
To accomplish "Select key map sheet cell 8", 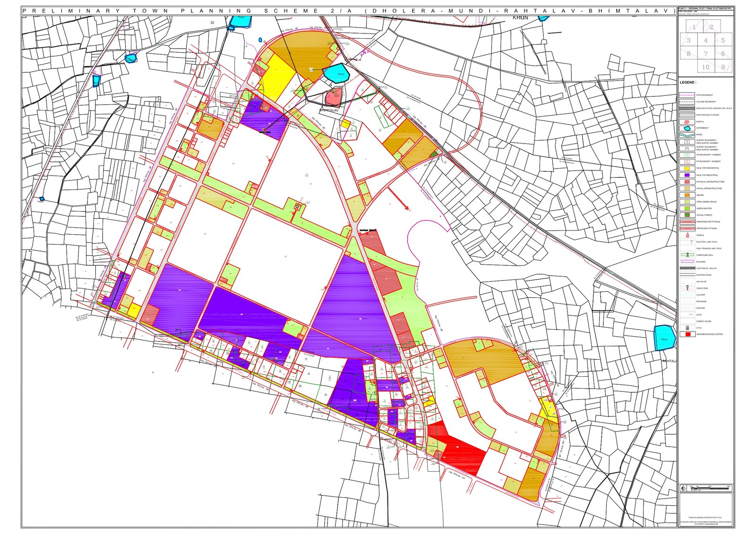I will point(689,53).
